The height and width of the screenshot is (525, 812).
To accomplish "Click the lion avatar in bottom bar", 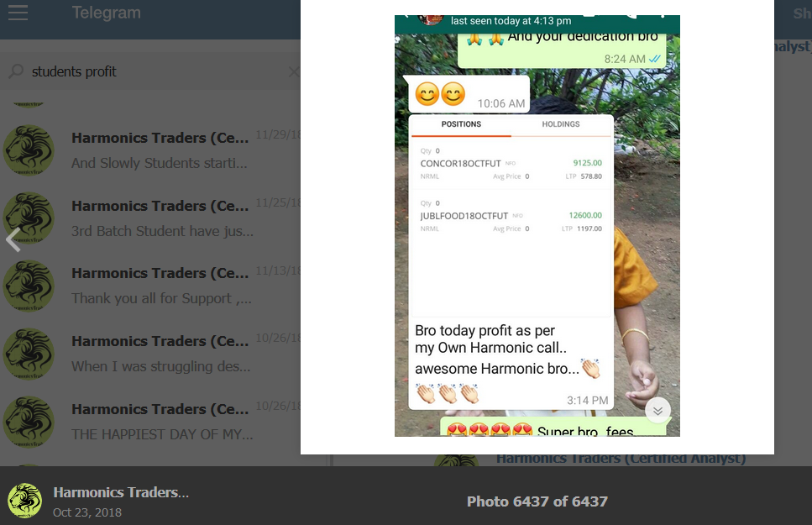I will [24, 500].
